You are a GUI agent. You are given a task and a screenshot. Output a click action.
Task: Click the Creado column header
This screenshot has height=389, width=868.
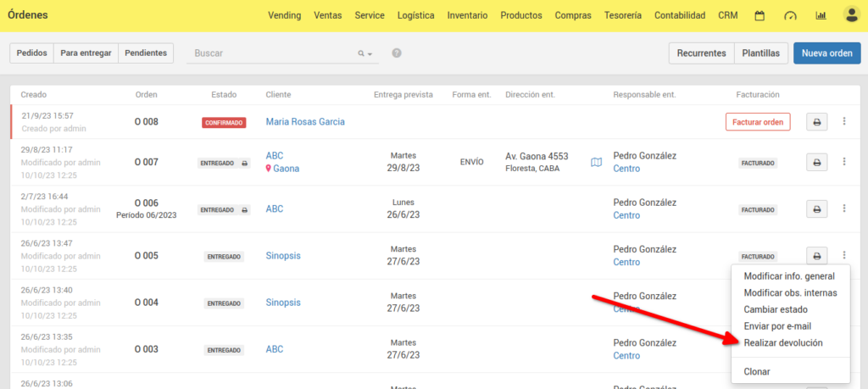[34, 95]
